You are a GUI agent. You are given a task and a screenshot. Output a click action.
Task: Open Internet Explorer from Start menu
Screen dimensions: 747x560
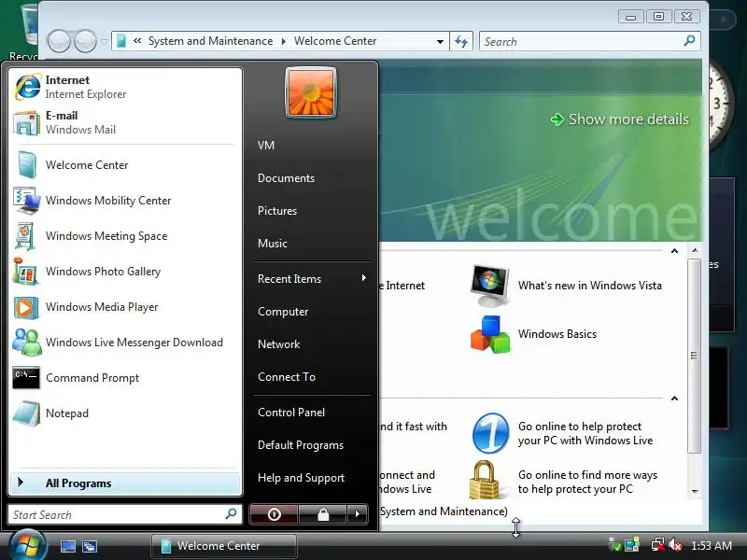point(125,87)
